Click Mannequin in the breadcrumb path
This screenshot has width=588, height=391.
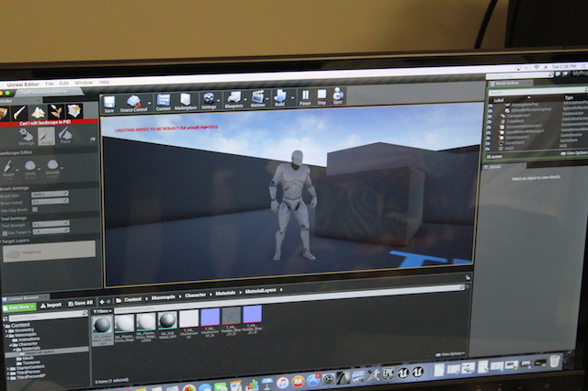click(164, 297)
